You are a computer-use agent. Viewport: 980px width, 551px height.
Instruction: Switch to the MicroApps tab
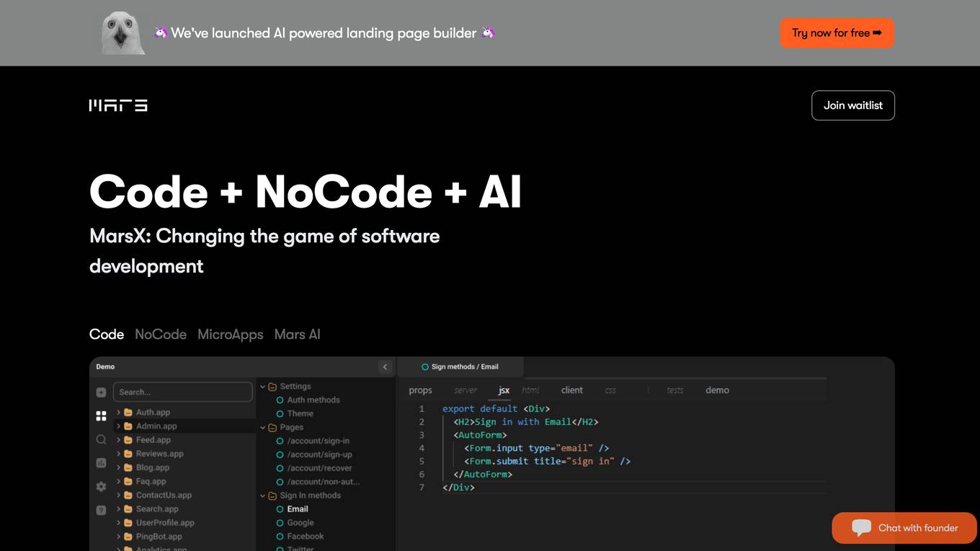(231, 335)
